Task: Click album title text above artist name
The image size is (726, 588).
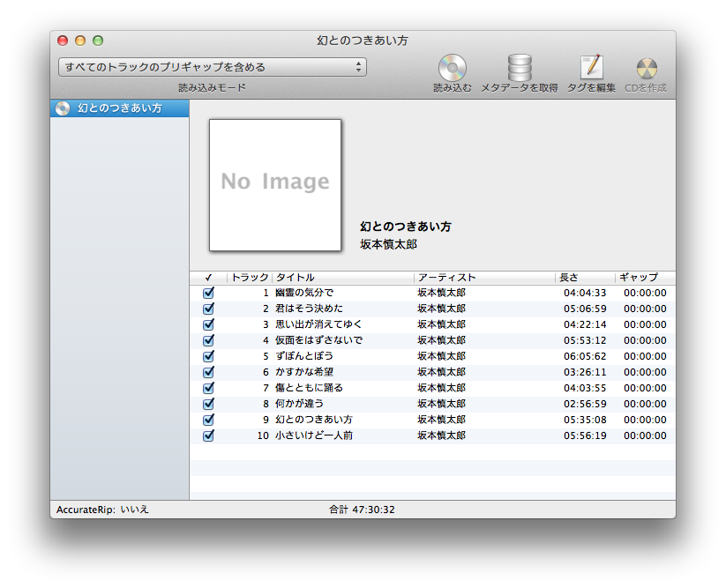Action: (405, 227)
